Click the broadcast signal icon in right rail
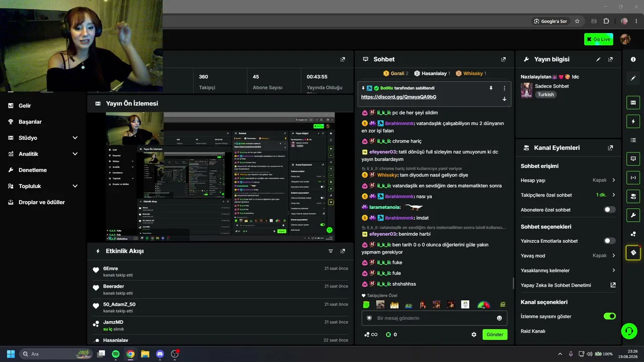Viewport: 644px width, 362px height. tap(633, 177)
